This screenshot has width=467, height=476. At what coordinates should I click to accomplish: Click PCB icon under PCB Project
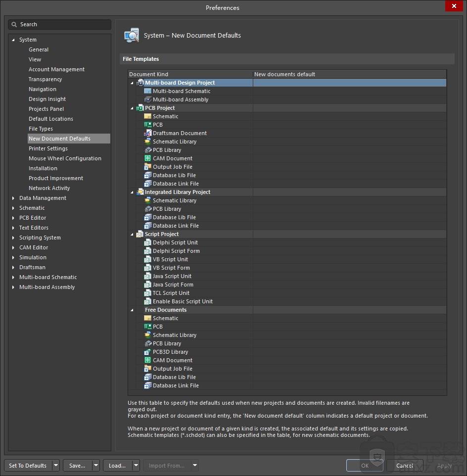coord(147,125)
